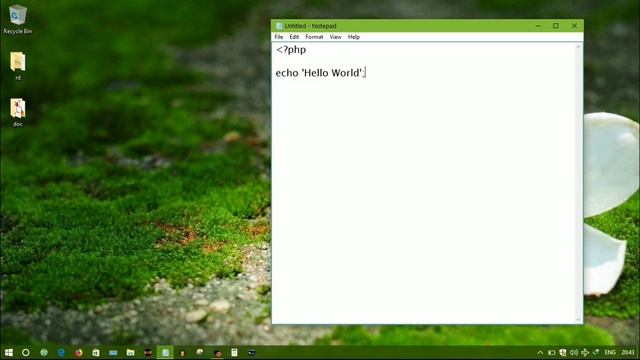Open the Calculator icon on the taskbar
This screenshot has width=640, height=360.
(234, 352)
